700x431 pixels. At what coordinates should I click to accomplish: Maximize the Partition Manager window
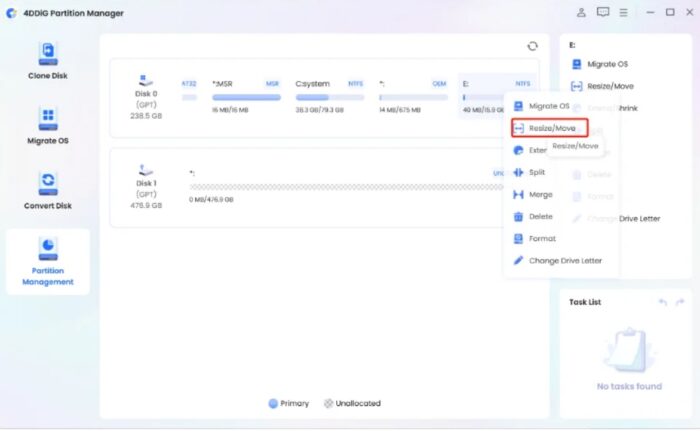[x=670, y=13]
